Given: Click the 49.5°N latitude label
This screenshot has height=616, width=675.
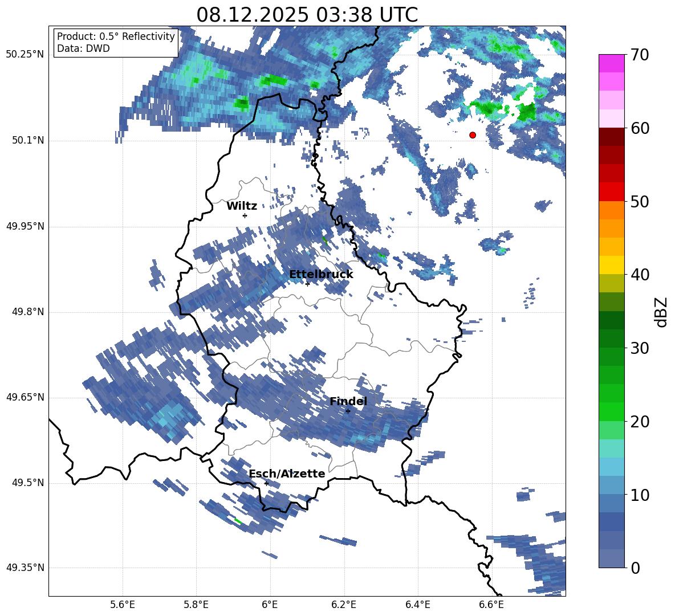Looking at the screenshot, I should pyautogui.click(x=28, y=483).
